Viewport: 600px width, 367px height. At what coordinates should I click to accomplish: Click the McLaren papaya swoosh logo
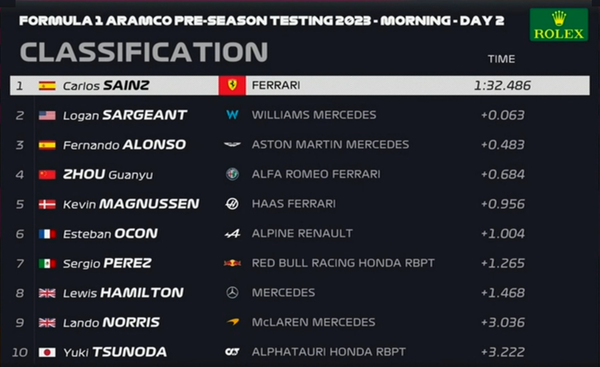pyautogui.click(x=233, y=322)
